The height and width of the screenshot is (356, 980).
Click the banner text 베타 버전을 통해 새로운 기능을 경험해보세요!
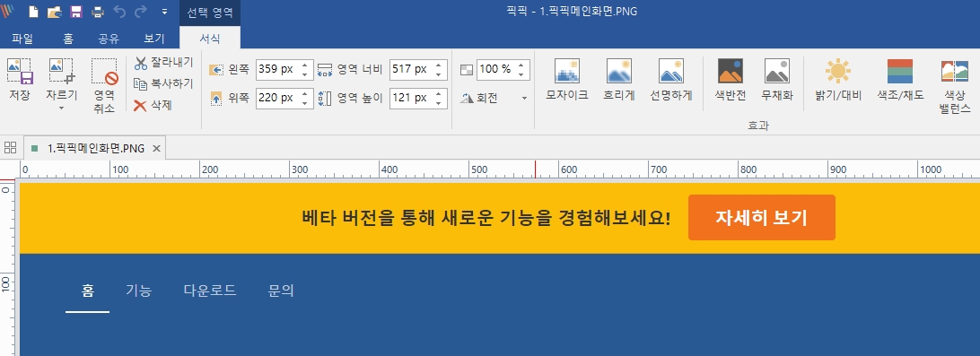pyautogui.click(x=486, y=218)
